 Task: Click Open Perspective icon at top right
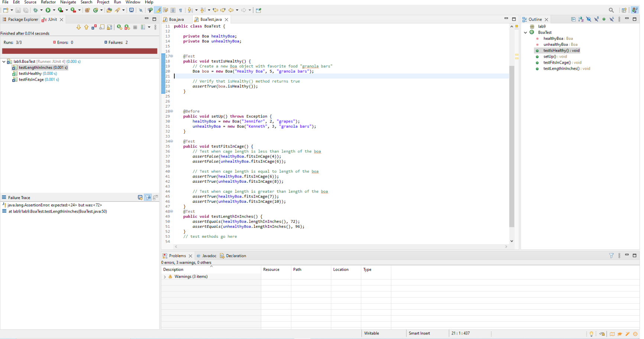coord(624,10)
